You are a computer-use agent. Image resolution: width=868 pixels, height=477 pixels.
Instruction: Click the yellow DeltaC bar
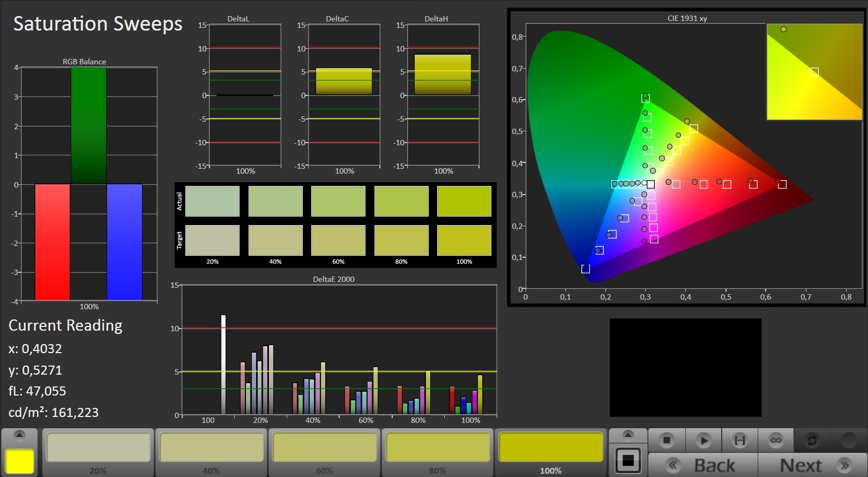344,81
